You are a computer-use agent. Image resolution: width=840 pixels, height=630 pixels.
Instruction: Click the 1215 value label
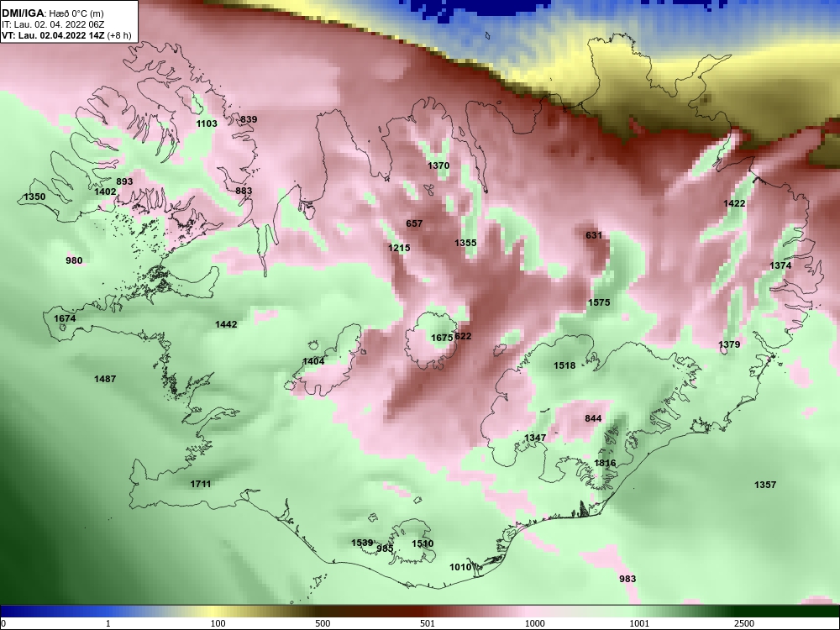[x=399, y=248]
